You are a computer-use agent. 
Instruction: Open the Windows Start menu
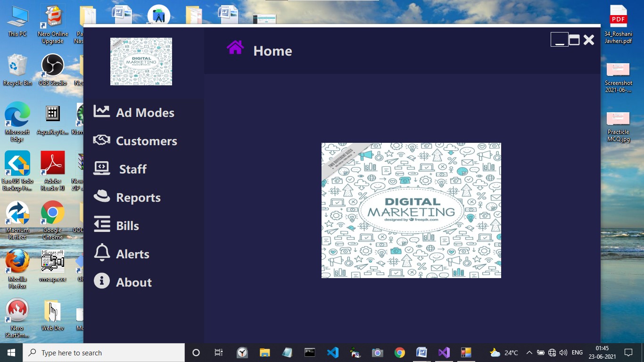pyautogui.click(x=11, y=353)
